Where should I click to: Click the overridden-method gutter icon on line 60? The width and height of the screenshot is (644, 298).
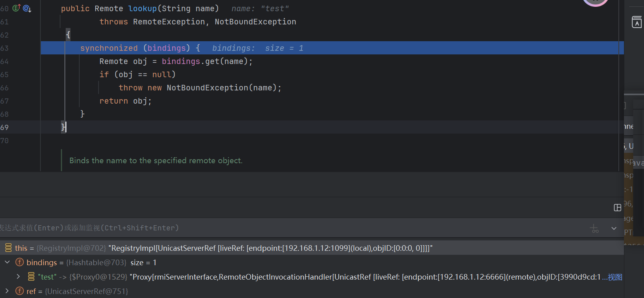coord(27,8)
